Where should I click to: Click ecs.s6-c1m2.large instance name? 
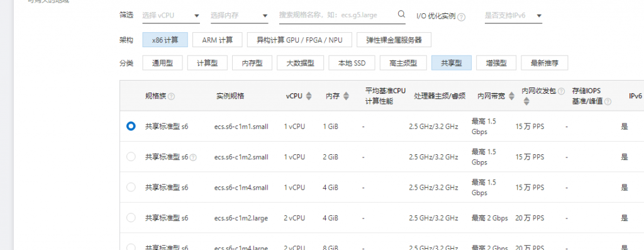pos(241,218)
